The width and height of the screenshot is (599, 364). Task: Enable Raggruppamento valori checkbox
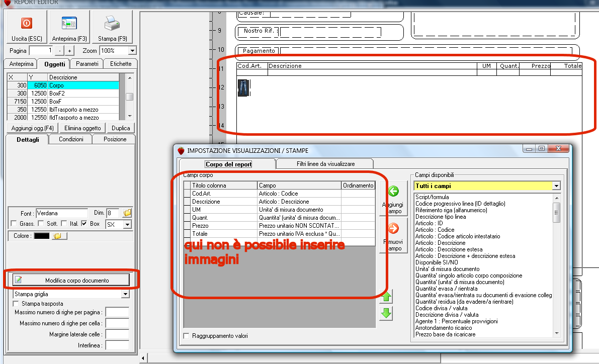[187, 336]
